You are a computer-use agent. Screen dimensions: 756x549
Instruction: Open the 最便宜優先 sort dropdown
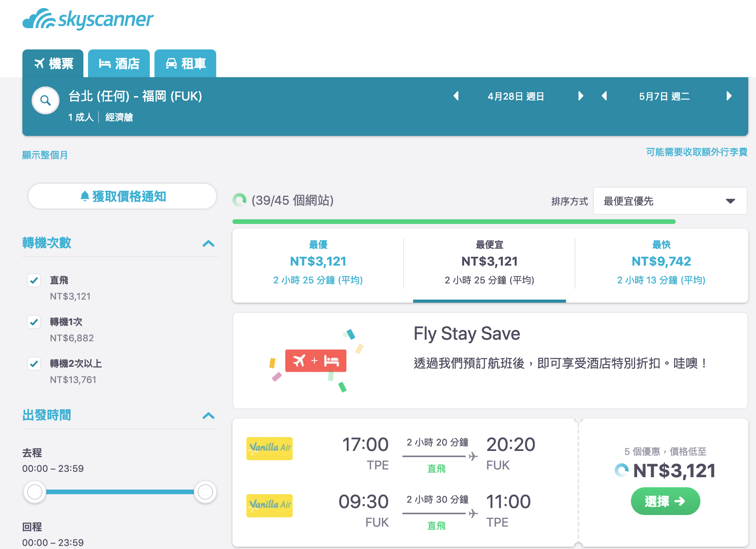point(670,201)
